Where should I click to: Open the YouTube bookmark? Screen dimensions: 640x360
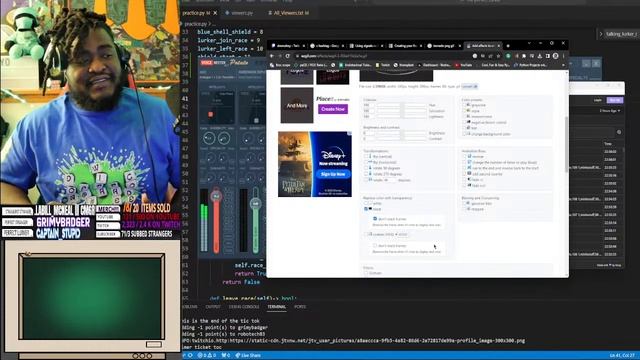coord(463,65)
